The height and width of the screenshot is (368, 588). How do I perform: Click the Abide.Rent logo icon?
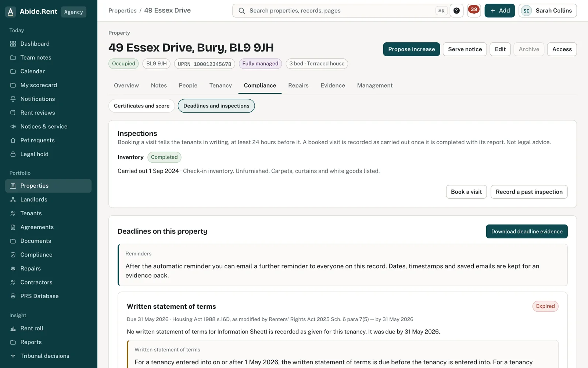tap(11, 12)
